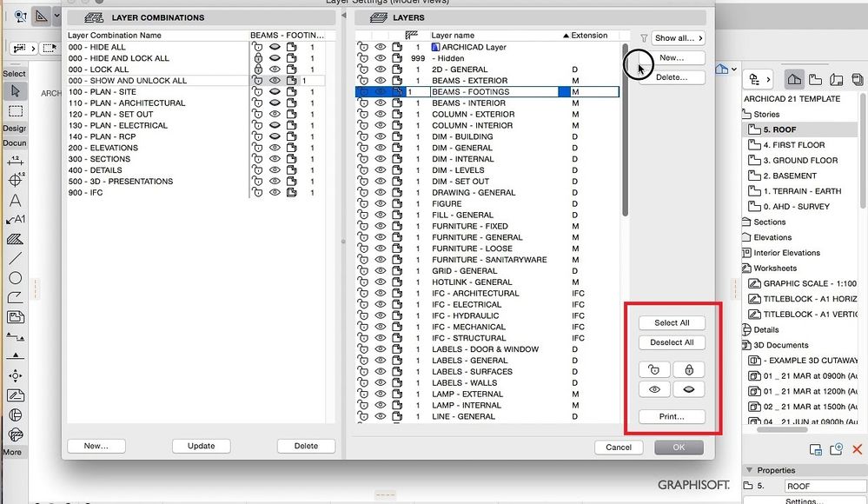Click the ROOF story name field in Properties
This screenshot has width=868, height=504.
pos(825,487)
